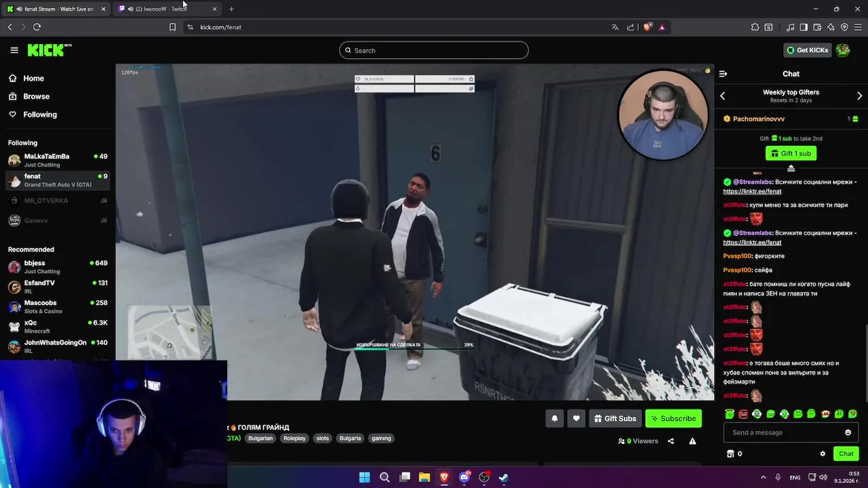Open MaLkaTaEmBa channel in Following list

pyautogui.click(x=58, y=160)
